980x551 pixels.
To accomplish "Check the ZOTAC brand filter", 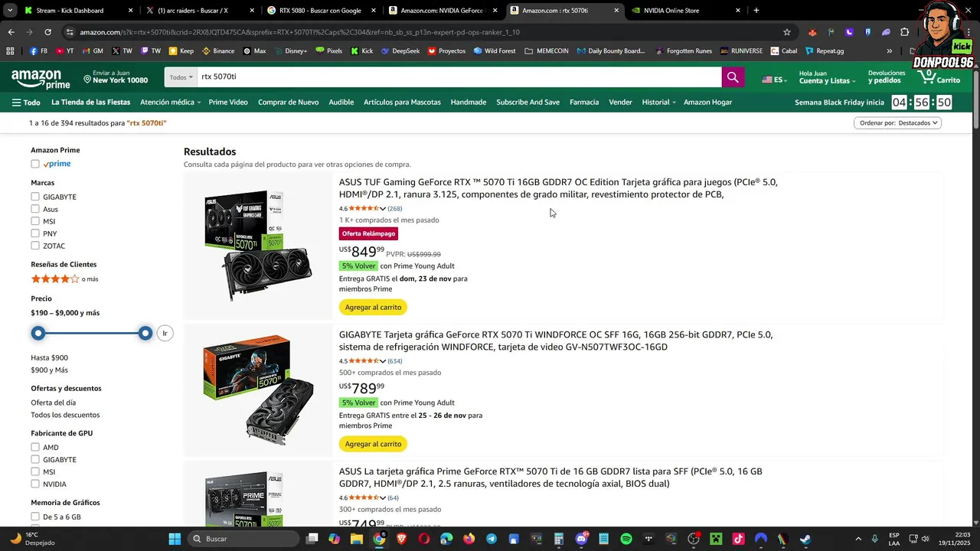I will [x=35, y=246].
